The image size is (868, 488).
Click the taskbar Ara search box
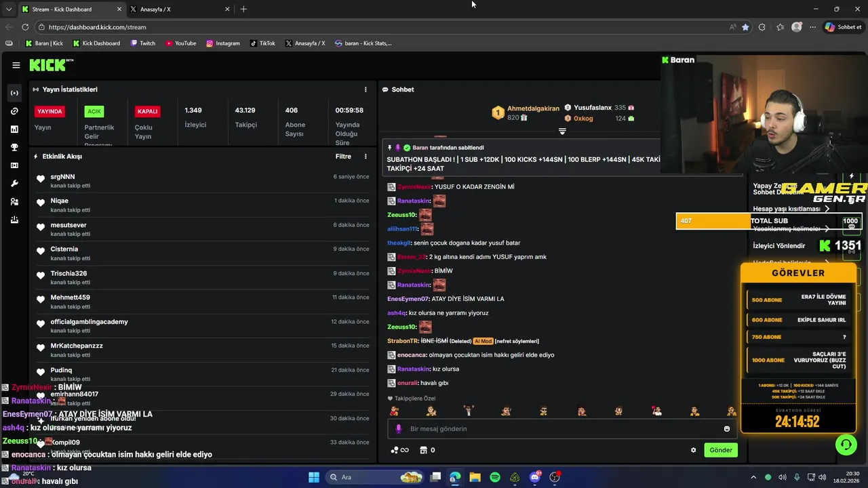pyautogui.click(x=374, y=477)
